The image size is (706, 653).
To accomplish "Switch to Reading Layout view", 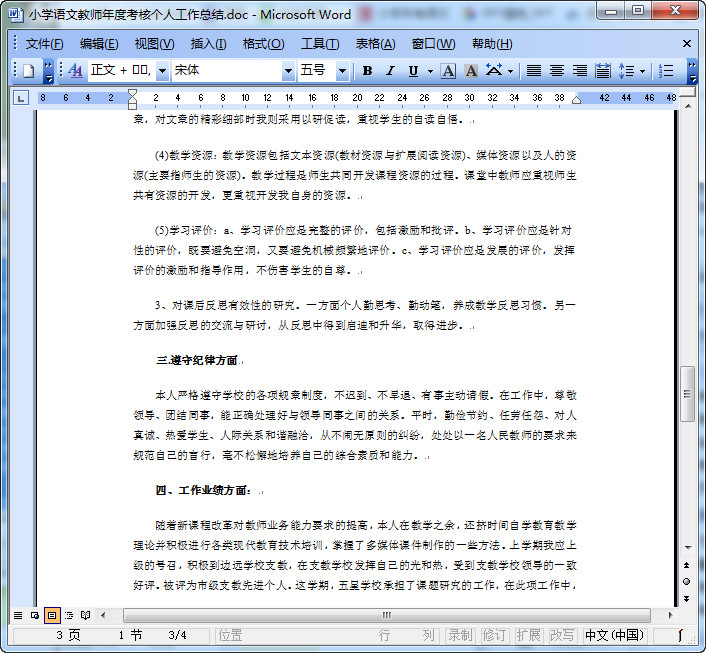I will coord(86,615).
